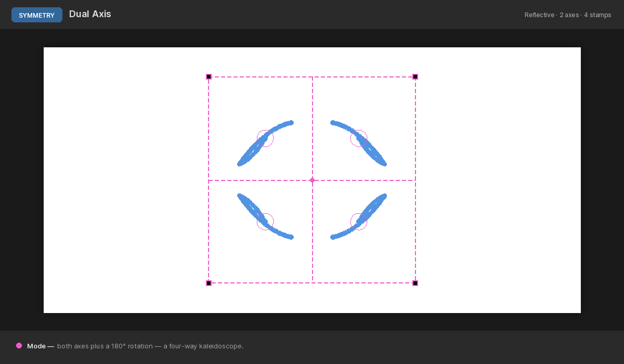Click the pink circle on the lower-left stroke
Screen dimensions: 624x364
click(265, 222)
